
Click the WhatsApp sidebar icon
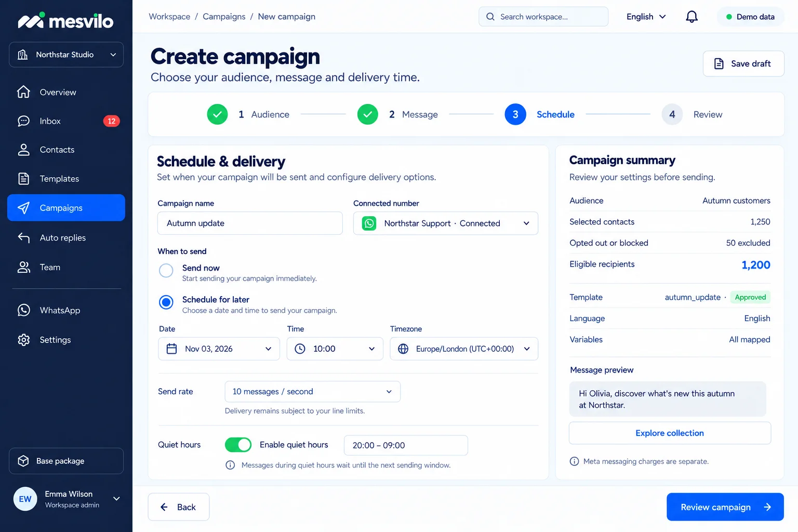[x=23, y=310]
